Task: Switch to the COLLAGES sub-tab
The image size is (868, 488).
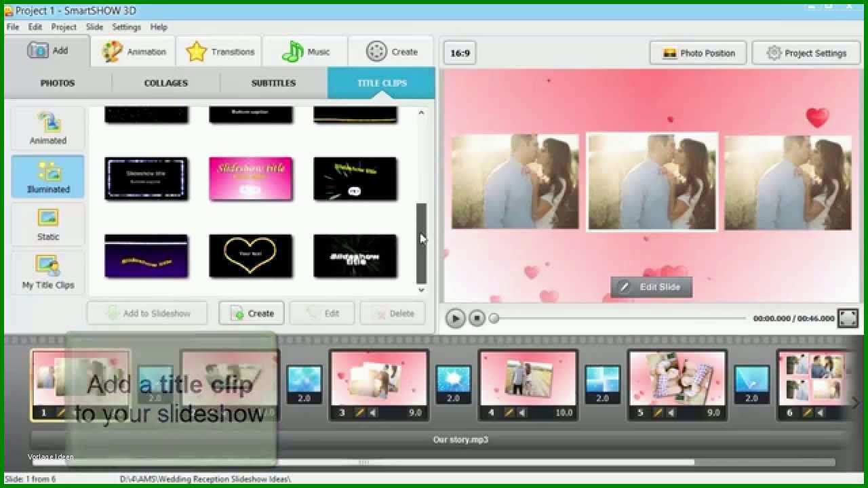Action: pyautogui.click(x=166, y=83)
